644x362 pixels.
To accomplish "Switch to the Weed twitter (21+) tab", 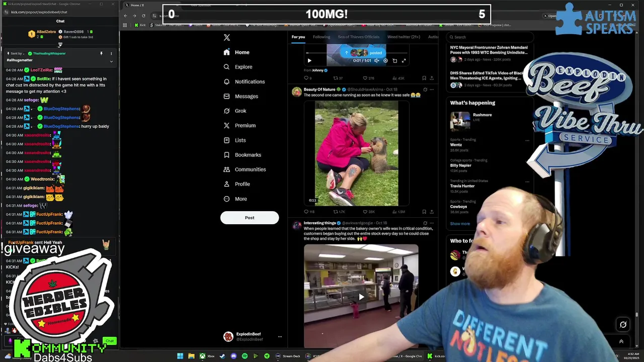I will pyautogui.click(x=404, y=37).
